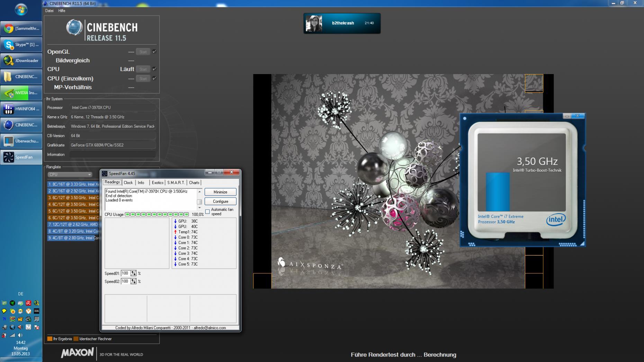Toggle the OpenGL test checkbox
The image size is (644, 362).
pyautogui.click(x=154, y=52)
